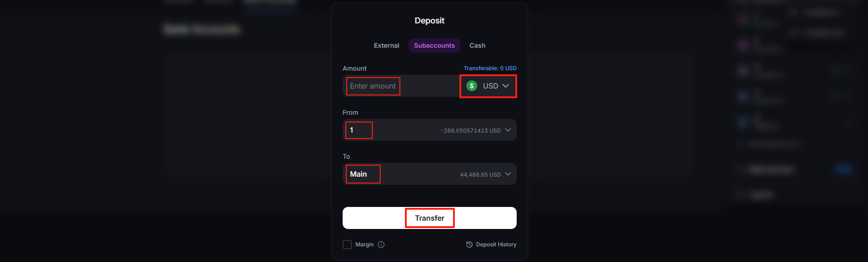Switch to the External tab
This screenshot has width=868, height=262.
[x=386, y=45]
